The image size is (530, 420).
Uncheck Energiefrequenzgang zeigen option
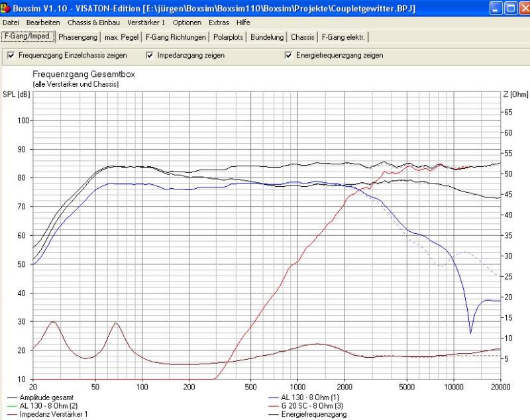click(288, 56)
